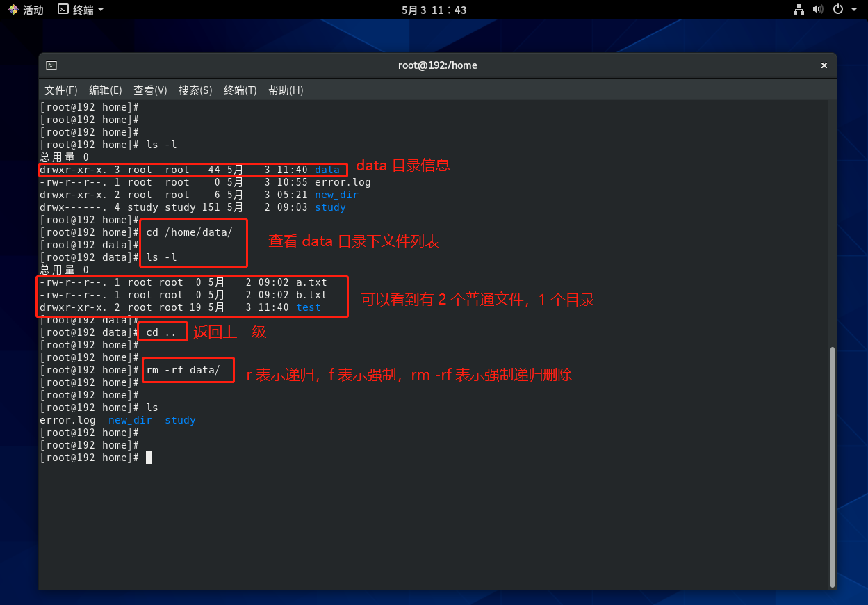Open the 搜索(S) menu

coord(195,90)
